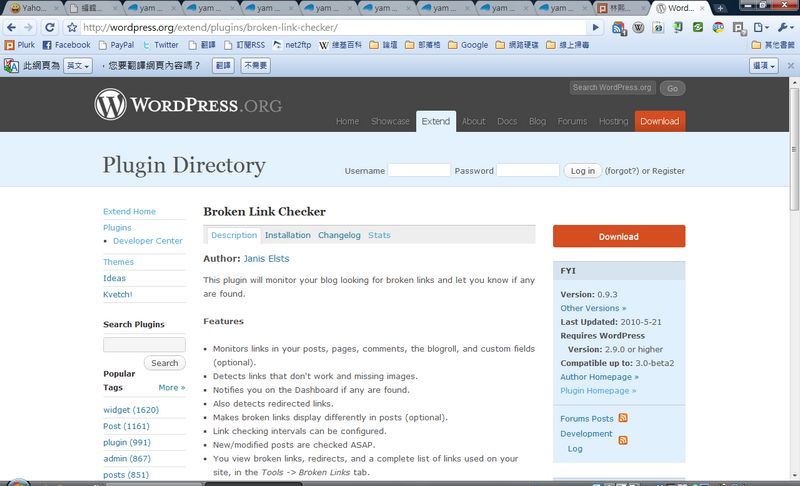The width and height of the screenshot is (800, 486).
Task: Click the Go search button
Action: 672,88
